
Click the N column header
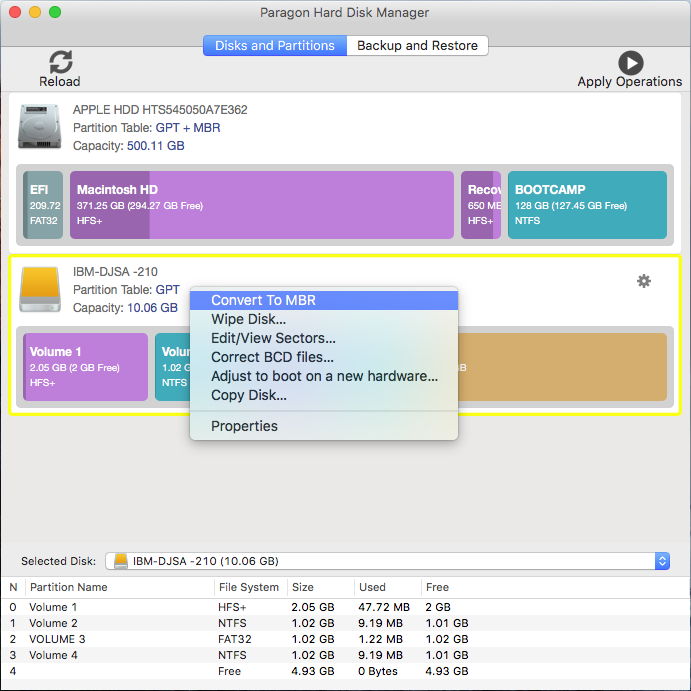(x=13, y=587)
